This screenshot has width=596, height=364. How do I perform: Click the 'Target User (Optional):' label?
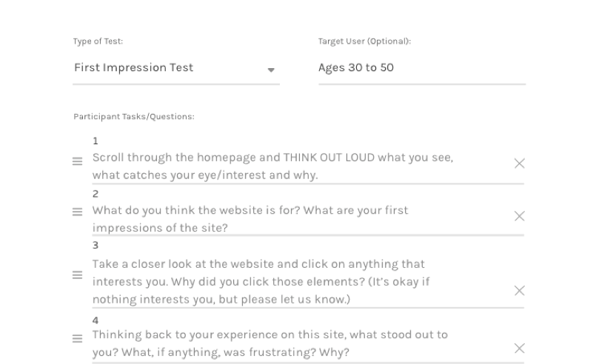pos(364,41)
